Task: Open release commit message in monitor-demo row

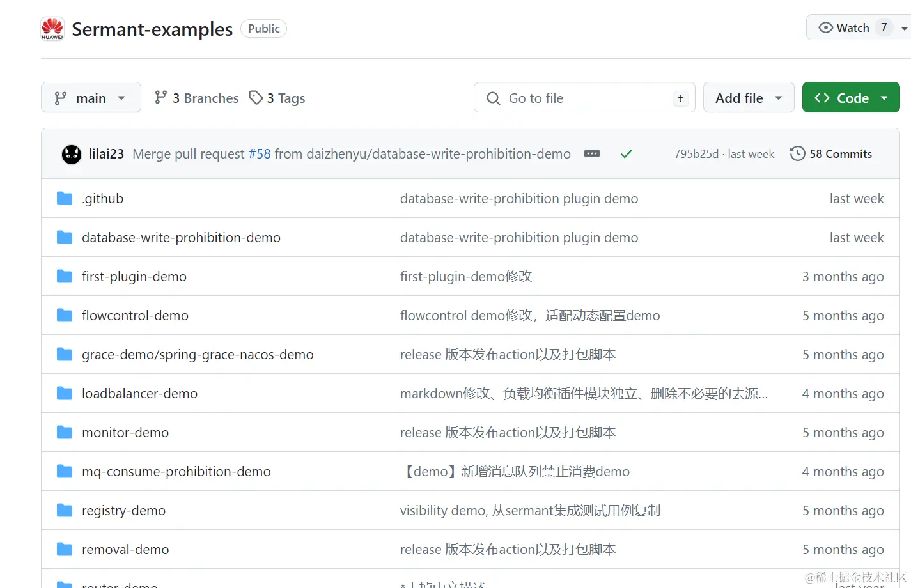Action: (x=508, y=433)
